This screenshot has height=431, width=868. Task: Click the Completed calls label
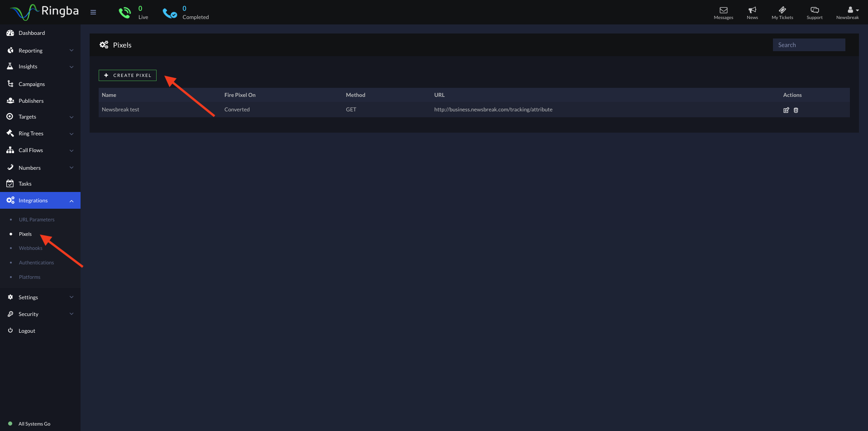[x=196, y=17]
